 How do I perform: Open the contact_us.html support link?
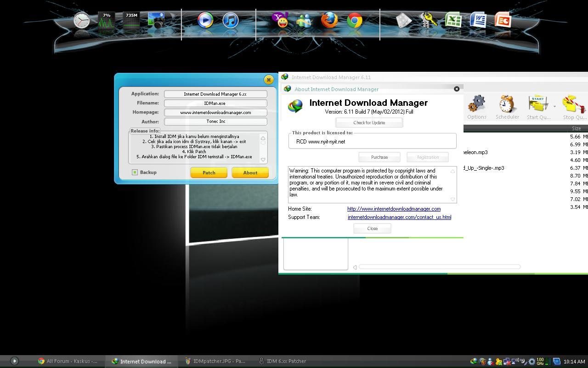400,217
